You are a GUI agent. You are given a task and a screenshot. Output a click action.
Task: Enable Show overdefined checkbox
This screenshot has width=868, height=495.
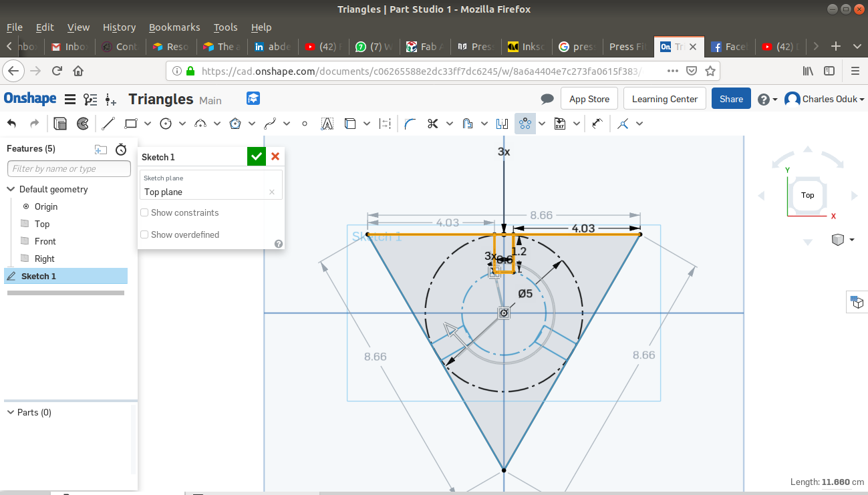(x=144, y=234)
